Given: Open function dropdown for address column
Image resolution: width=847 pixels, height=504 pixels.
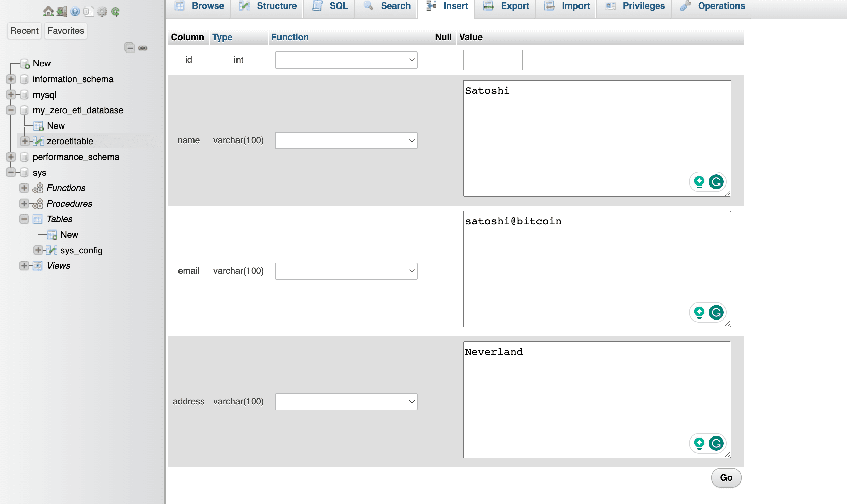Looking at the screenshot, I should coord(346,402).
